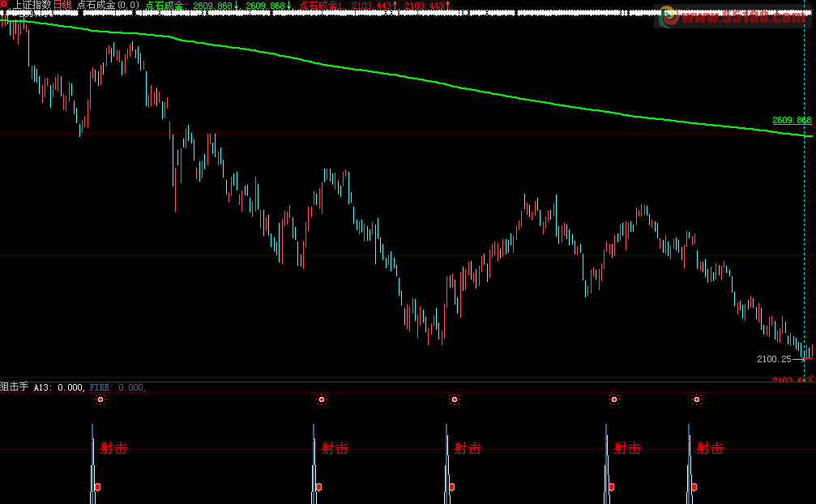Click the rightmost 射击 signal label
This screenshot has height=504, width=816.
click(710, 448)
